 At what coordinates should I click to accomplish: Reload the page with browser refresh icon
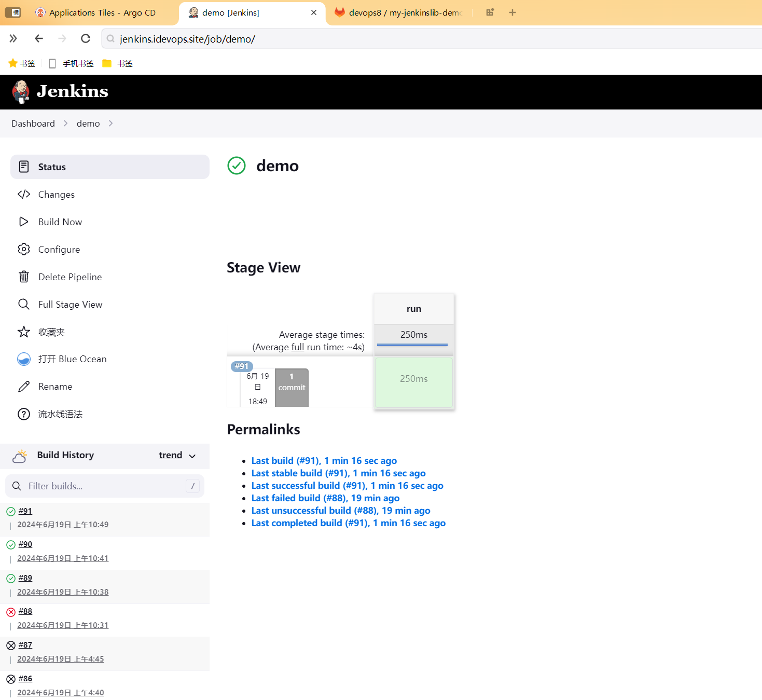(86, 38)
